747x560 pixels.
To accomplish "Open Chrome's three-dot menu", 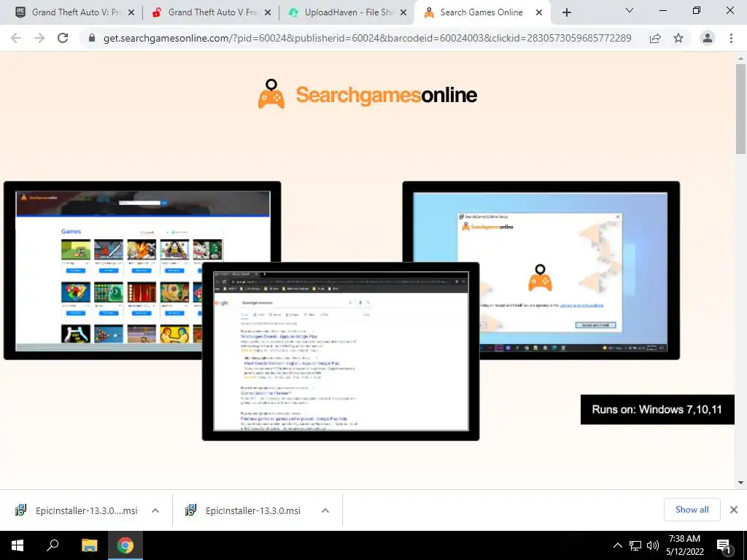I will point(731,38).
